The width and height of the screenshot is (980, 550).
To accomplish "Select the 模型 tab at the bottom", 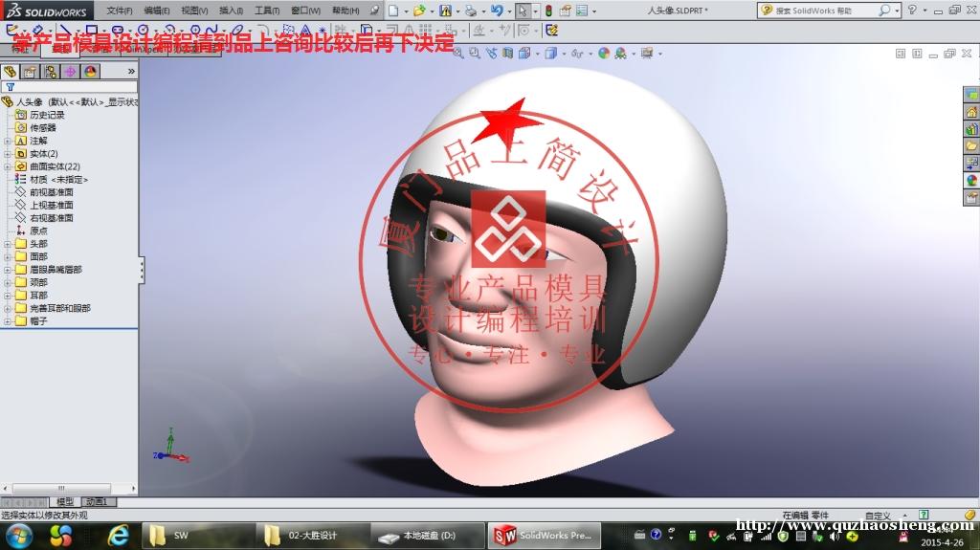I will 65,501.
